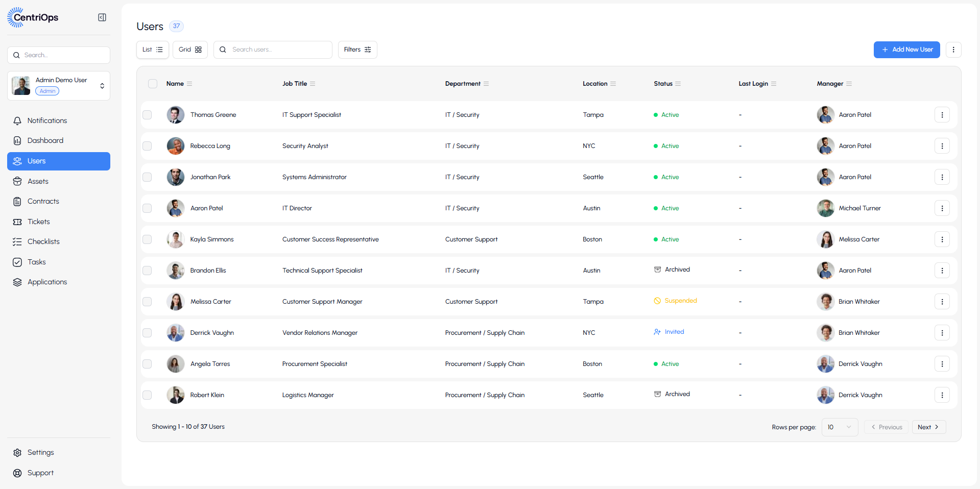Switch to List view
The image size is (980, 489).
[x=153, y=50]
